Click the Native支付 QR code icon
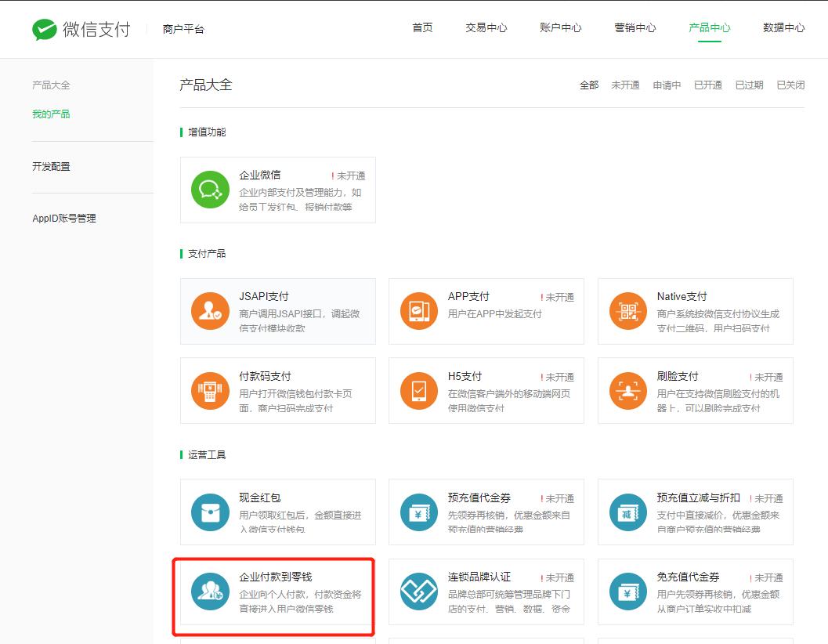The width and height of the screenshot is (828, 644). [628, 311]
